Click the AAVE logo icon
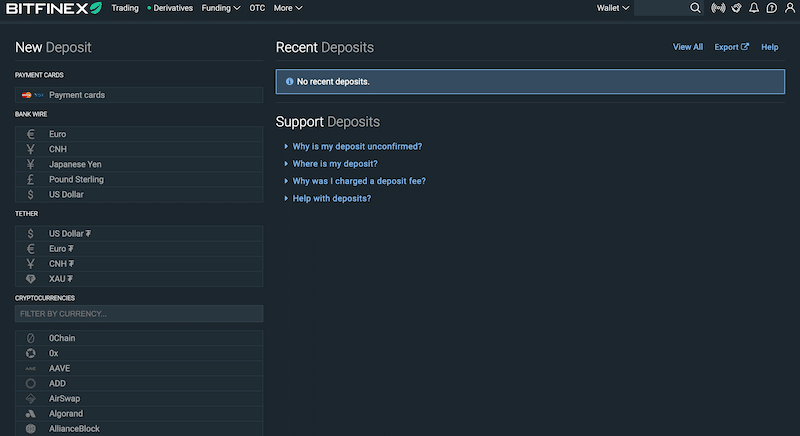Image resolution: width=800 pixels, height=436 pixels. (x=31, y=368)
